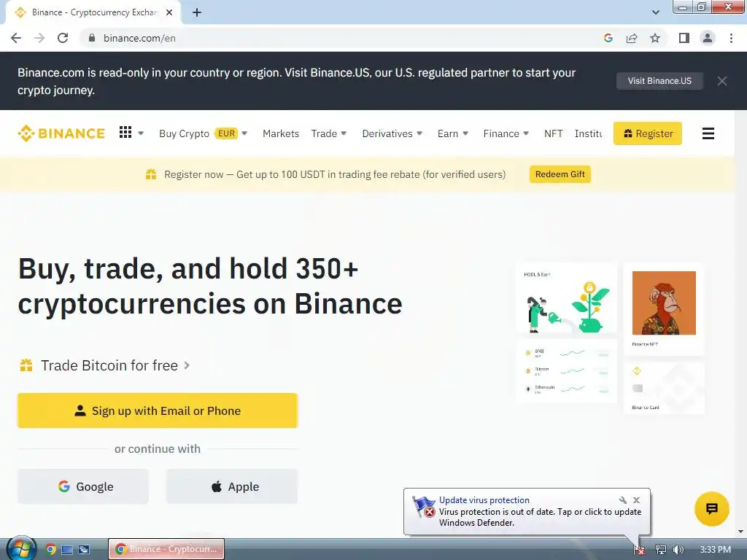This screenshot has height=560, width=747.
Task: Open the Windows Start button
Action: [20, 548]
